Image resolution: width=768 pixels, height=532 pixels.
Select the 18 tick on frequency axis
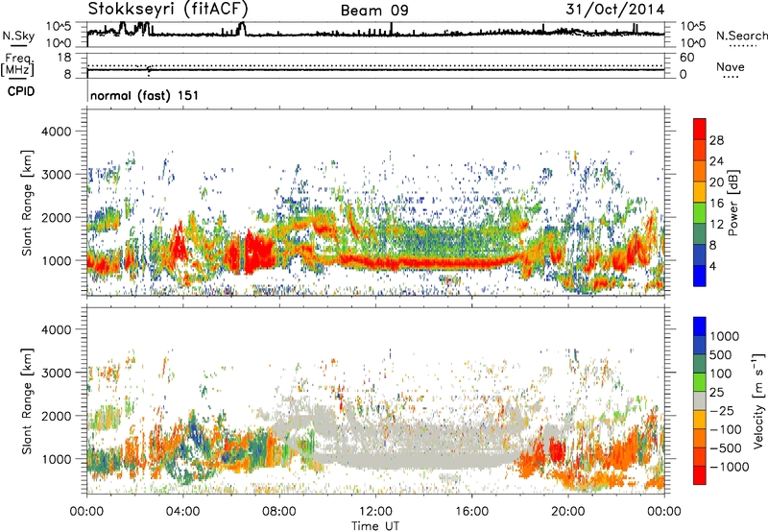pos(64,58)
